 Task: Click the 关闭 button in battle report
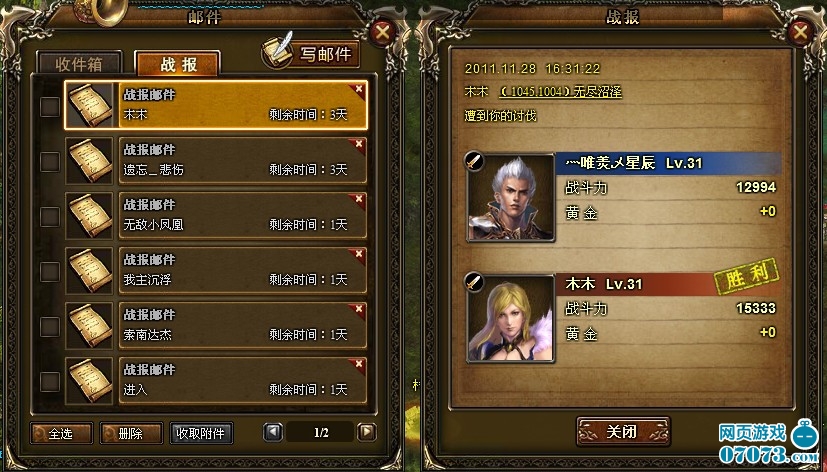point(623,432)
